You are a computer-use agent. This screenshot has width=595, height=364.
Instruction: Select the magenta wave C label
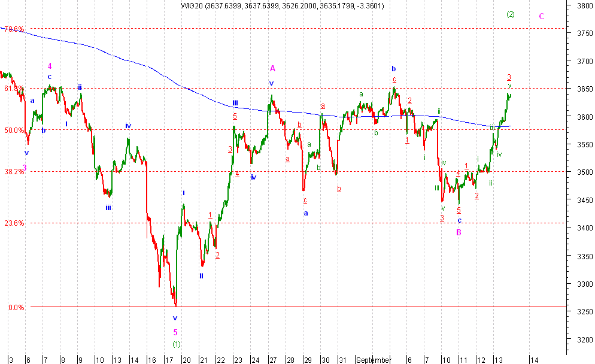click(542, 16)
